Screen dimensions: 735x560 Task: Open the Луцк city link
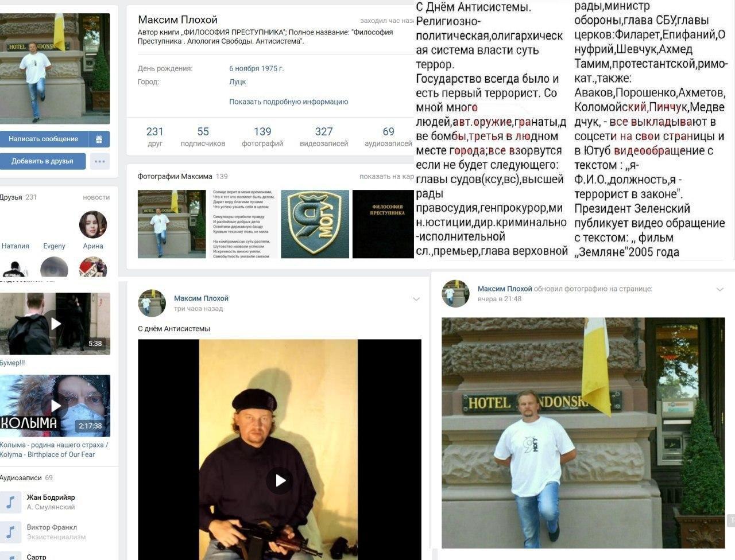tap(238, 81)
